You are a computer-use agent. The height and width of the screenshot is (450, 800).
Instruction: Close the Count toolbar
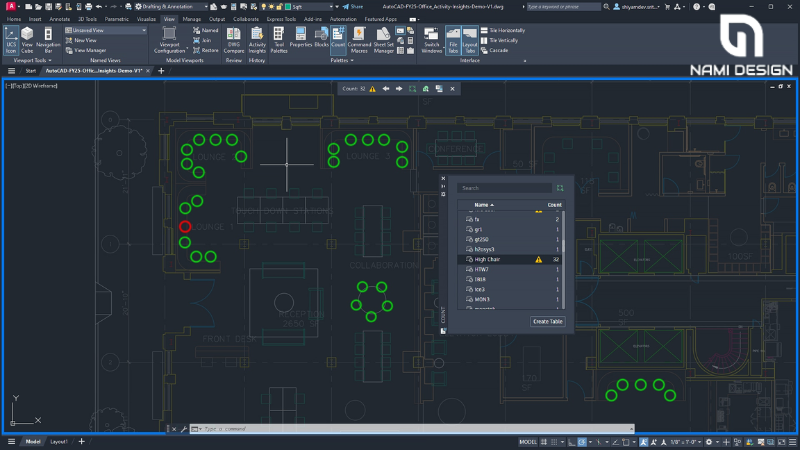452,89
